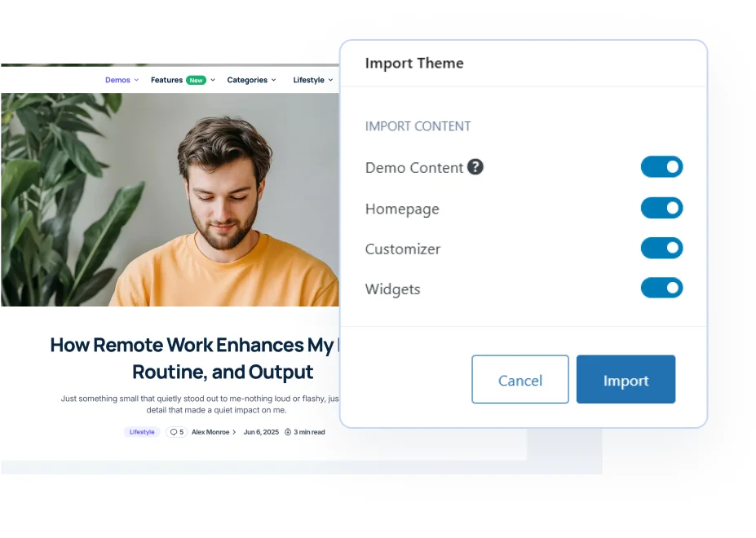Screen dimensions: 756x538
Task: Switch off the Widgets toggle
Action: [x=661, y=288]
